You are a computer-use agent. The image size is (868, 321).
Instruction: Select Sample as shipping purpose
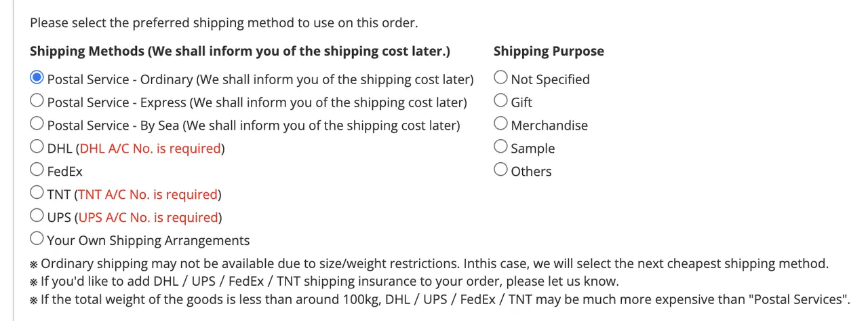tap(501, 147)
